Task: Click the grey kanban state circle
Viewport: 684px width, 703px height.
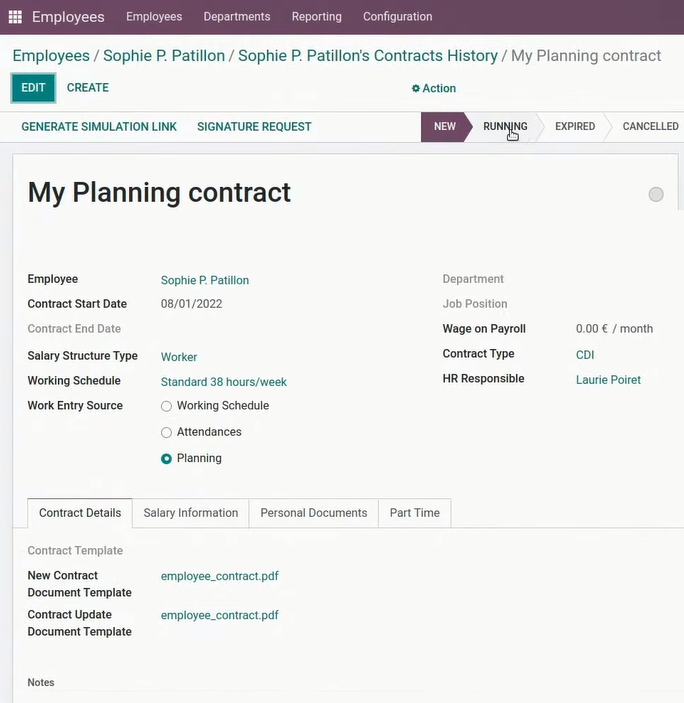Action: coord(656,195)
